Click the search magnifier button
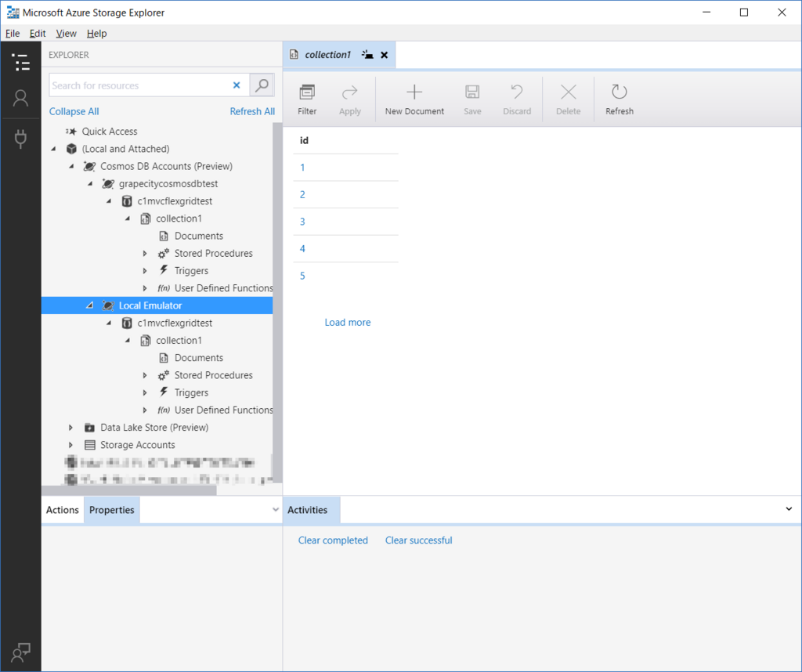802x672 pixels. [x=262, y=85]
